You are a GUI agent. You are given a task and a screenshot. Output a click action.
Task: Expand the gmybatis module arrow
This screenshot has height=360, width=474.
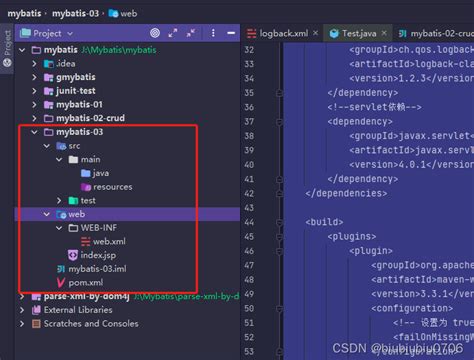click(34, 77)
